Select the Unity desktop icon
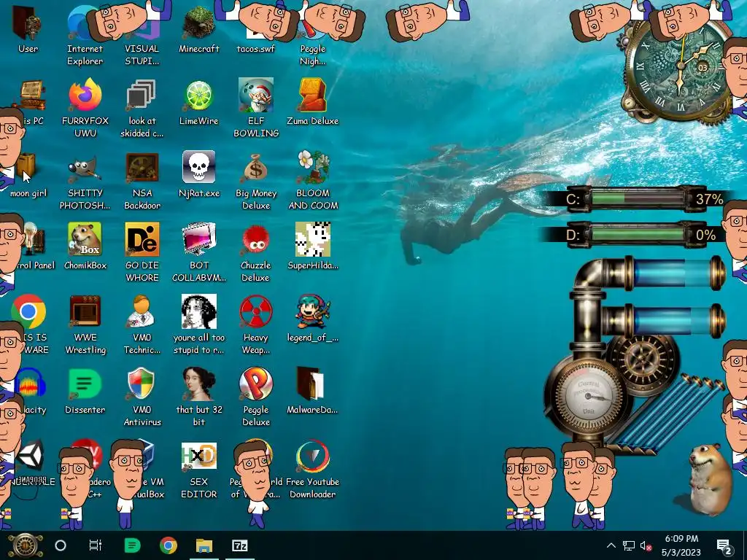The height and width of the screenshot is (560, 747). (x=31, y=456)
